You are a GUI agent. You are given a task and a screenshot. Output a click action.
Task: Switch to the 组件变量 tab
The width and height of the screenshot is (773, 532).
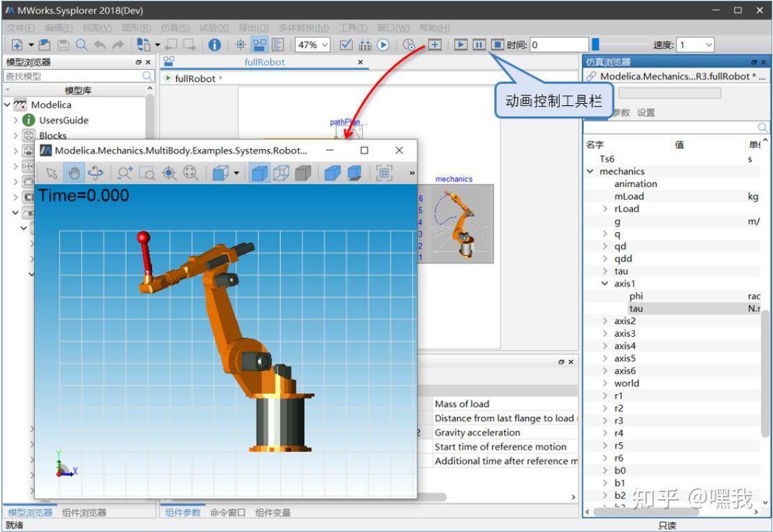(x=273, y=512)
